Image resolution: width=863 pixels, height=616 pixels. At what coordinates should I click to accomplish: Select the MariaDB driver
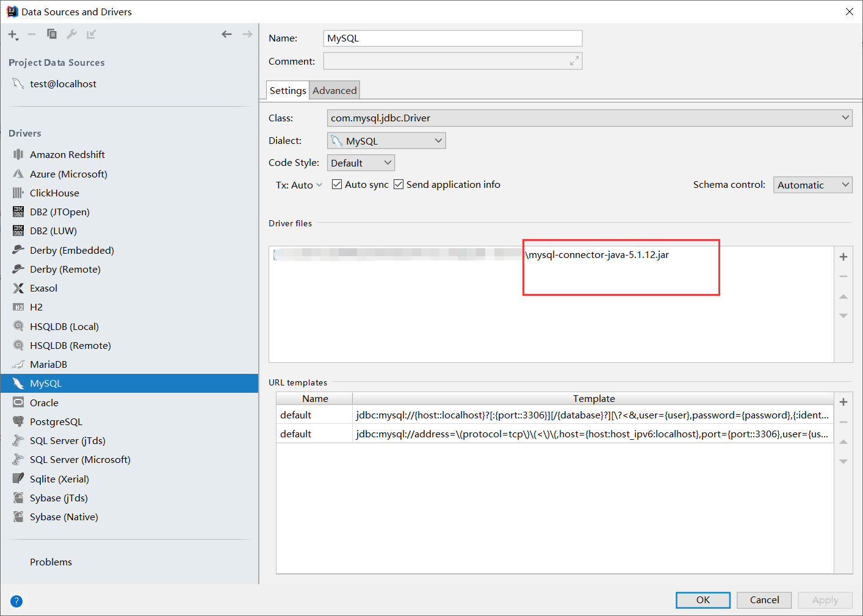(x=129, y=364)
